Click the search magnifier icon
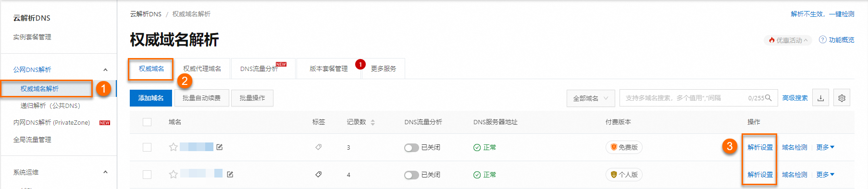 (769, 98)
